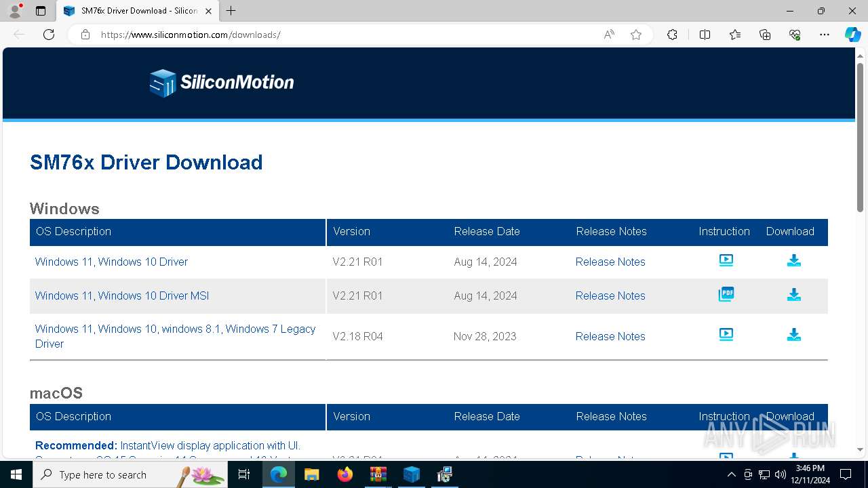Click the Aug 14, 2024 date in first row

[486, 262]
